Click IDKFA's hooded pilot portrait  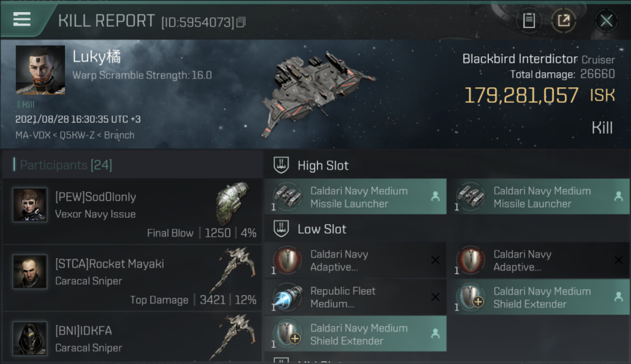click(x=30, y=338)
